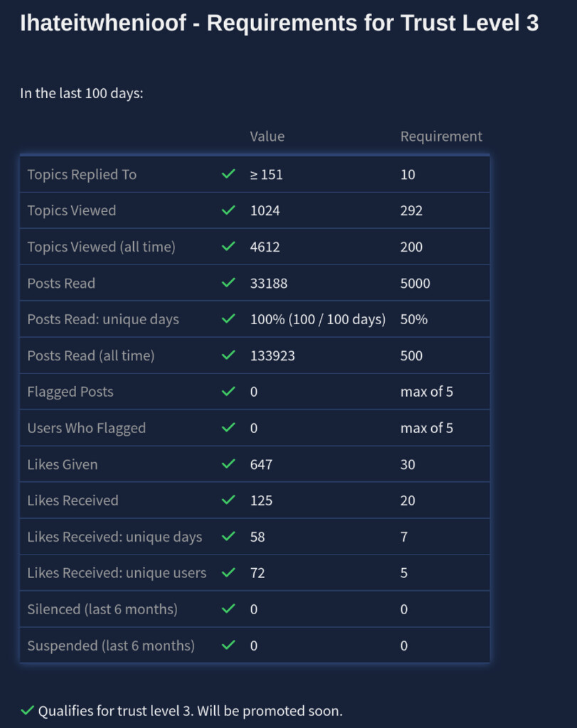
Task: Click the Likes Received: unique days label
Action: [115, 537]
